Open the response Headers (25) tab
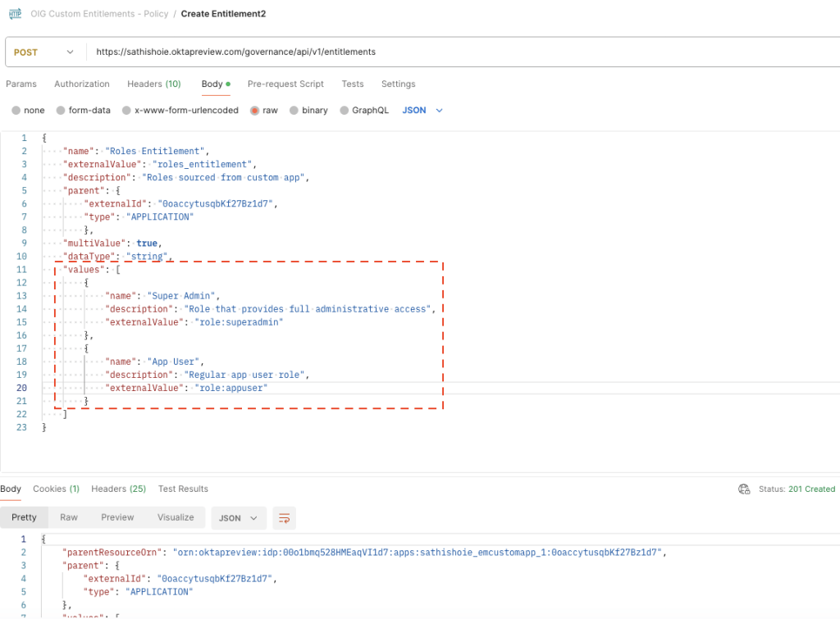840x619 pixels. [118, 489]
